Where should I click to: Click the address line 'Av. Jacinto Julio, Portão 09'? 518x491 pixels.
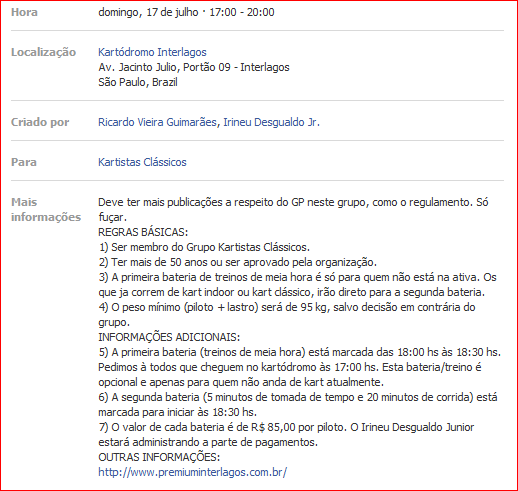coord(164,67)
